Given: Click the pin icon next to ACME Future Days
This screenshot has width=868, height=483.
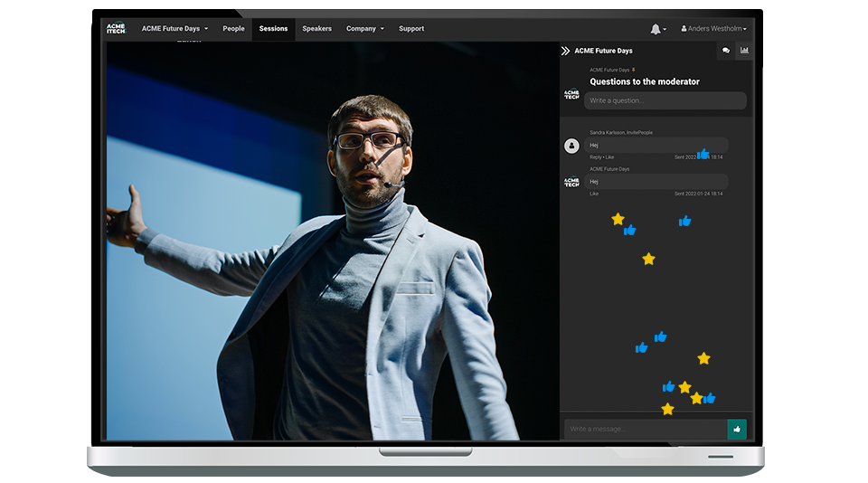Looking at the screenshot, I should [x=634, y=70].
